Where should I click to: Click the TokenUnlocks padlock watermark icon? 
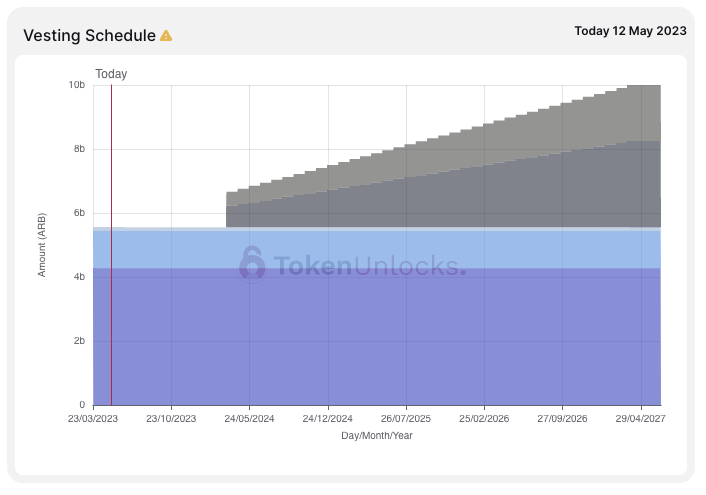click(x=252, y=264)
